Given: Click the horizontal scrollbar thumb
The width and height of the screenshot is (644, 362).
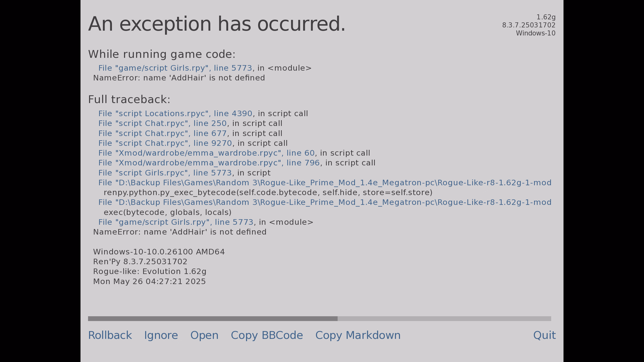Looking at the screenshot, I should tap(213, 319).
